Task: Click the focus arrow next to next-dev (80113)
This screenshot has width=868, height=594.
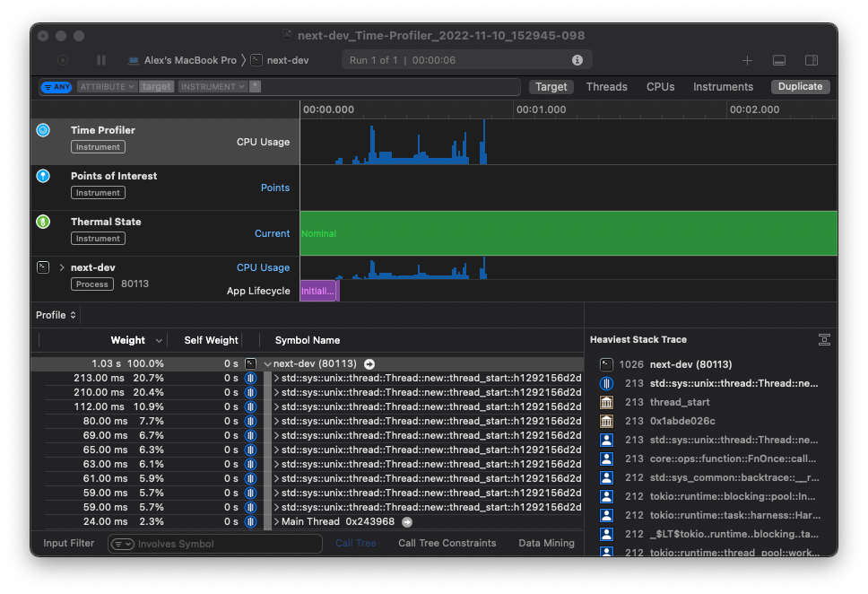Action: click(x=369, y=364)
